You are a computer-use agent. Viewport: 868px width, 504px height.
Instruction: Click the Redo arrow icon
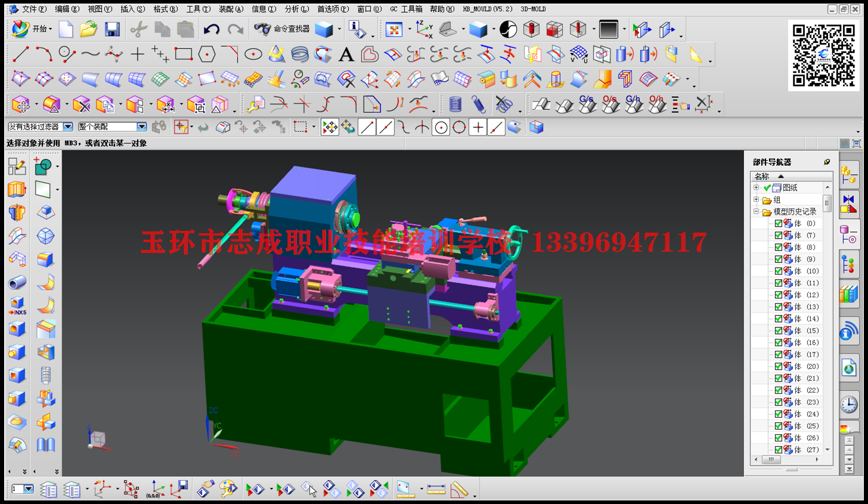(x=235, y=29)
